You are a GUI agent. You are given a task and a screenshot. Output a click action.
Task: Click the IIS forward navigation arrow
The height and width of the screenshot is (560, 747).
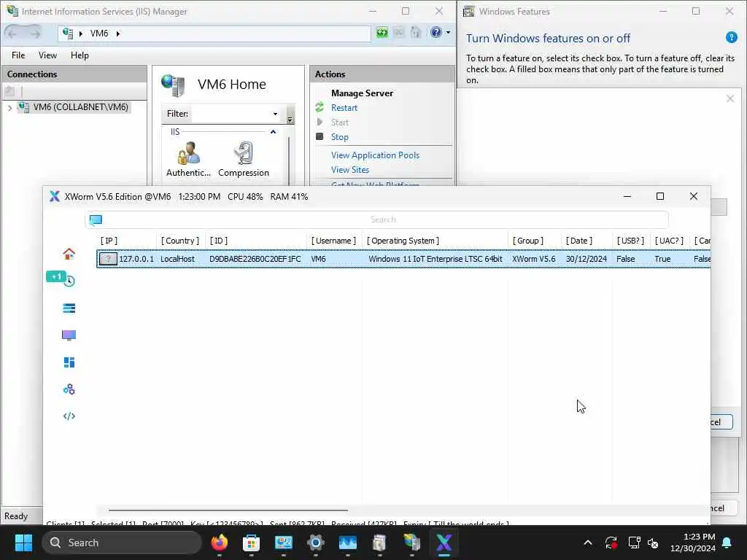(x=35, y=34)
